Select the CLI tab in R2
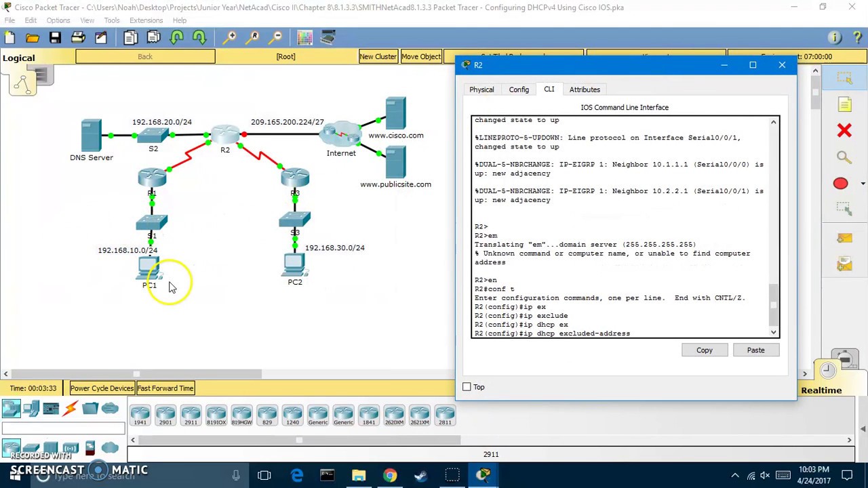Viewport: 868px width, 488px height. pyautogui.click(x=549, y=89)
